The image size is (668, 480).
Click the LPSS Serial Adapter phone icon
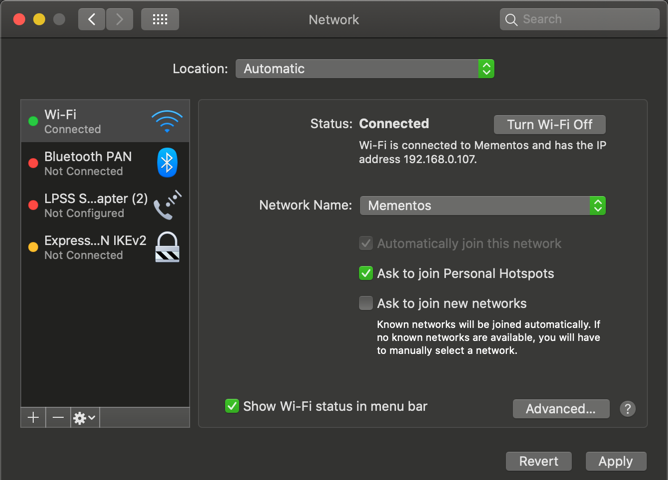click(x=167, y=205)
